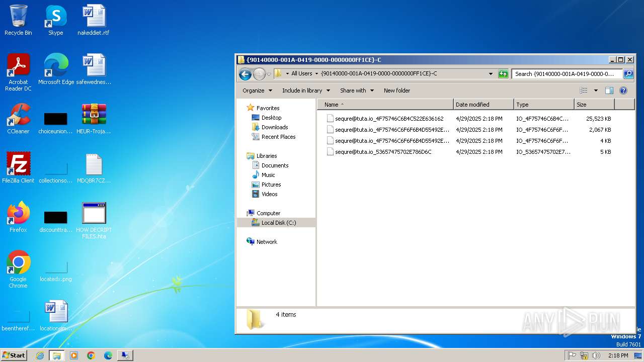
Task: Select Computer in navigation pane
Action: [x=268, y=213]
